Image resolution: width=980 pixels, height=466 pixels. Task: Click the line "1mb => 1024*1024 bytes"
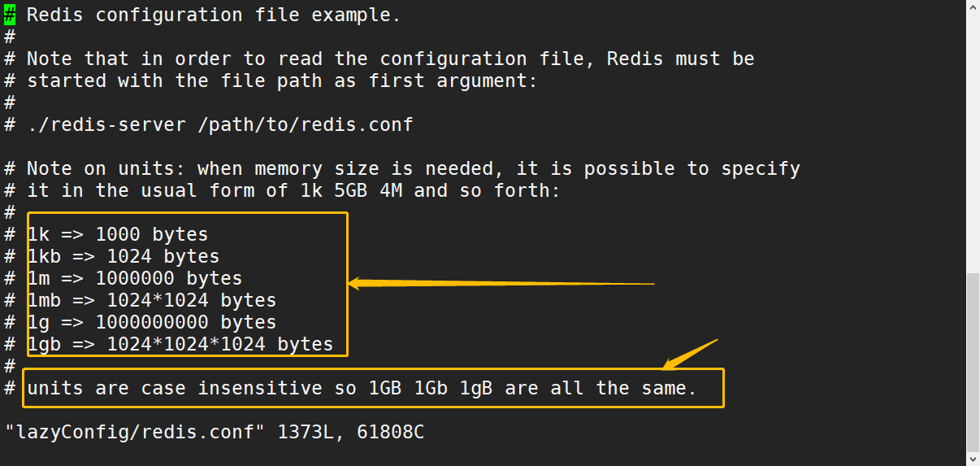pos(152,300)
